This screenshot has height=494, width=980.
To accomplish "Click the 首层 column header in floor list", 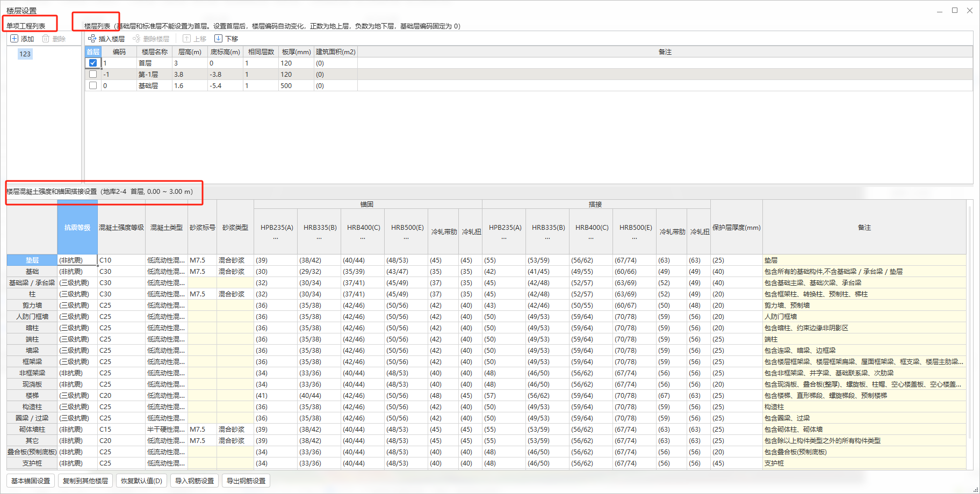I will 93,52.
